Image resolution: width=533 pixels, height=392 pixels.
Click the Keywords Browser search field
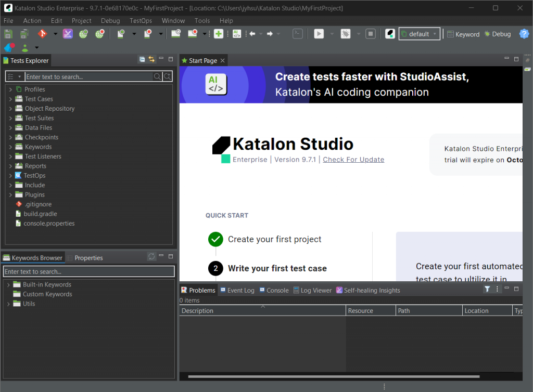(88, 271)
